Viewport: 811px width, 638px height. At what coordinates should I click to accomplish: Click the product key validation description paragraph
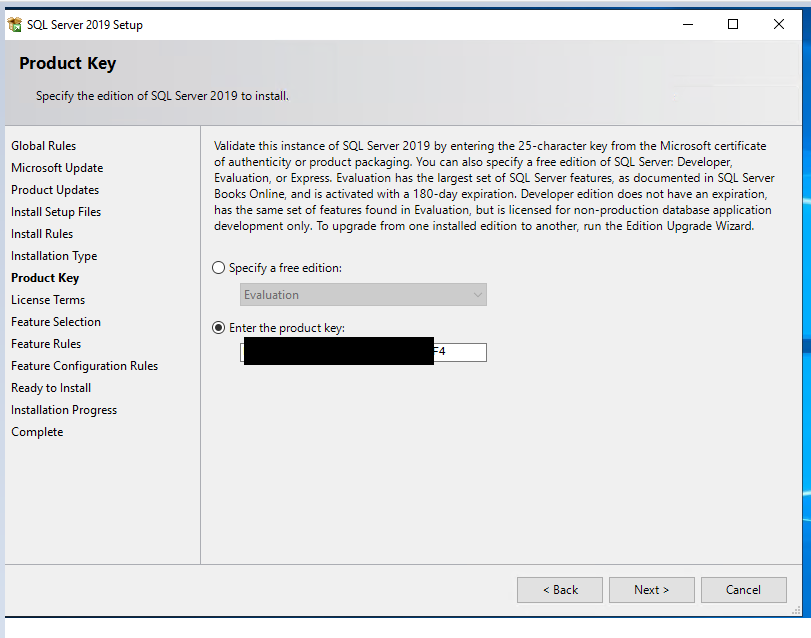point(494,186)
